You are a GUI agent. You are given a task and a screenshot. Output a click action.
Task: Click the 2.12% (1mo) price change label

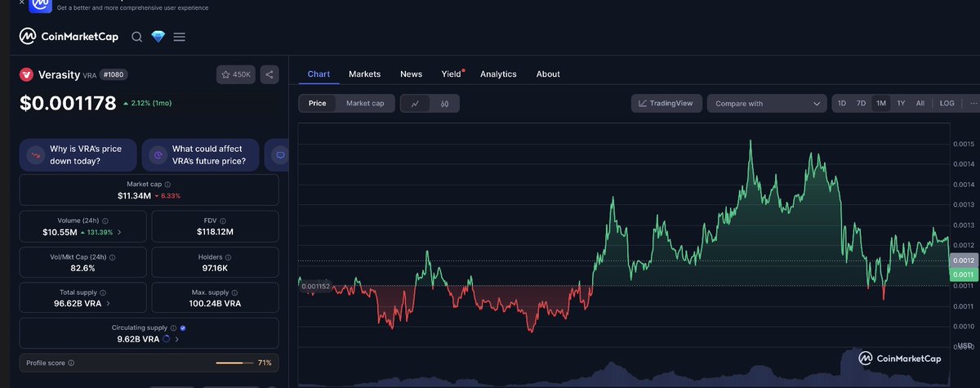tap(148, 104)
